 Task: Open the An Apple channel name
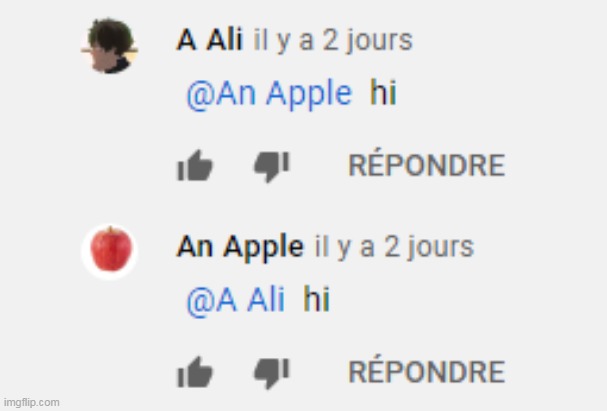click(x=240, y=247)
